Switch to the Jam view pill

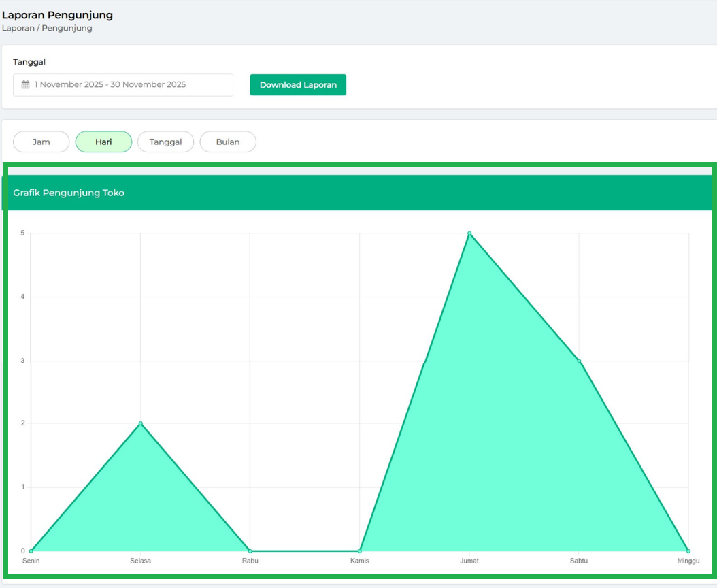point(41,142)
